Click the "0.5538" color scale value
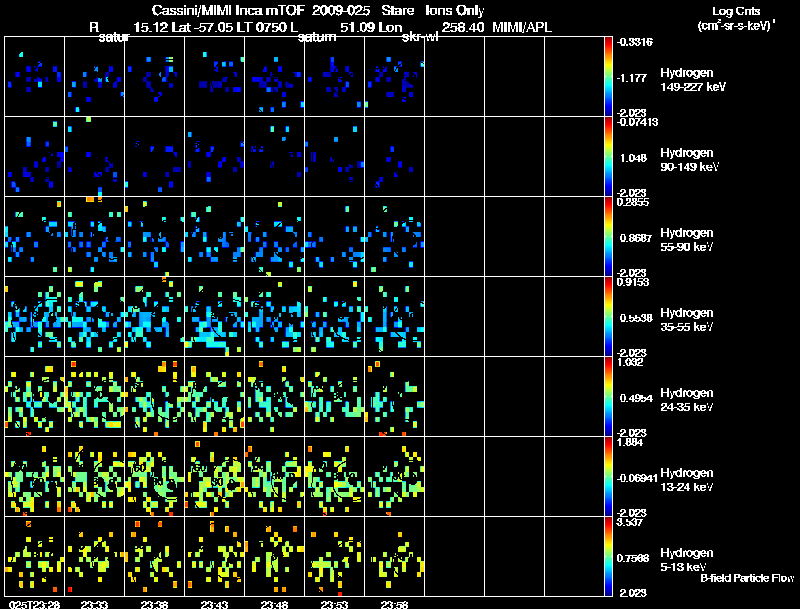 click(x=636, y=318)
